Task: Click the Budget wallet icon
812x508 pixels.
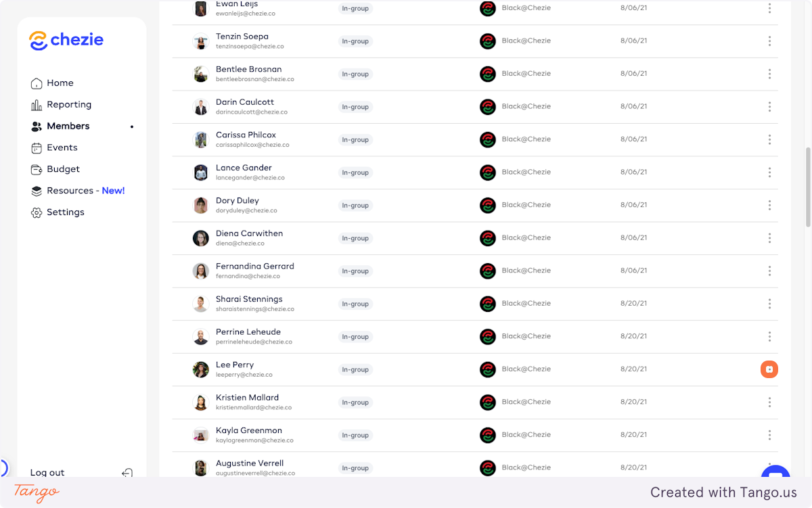Action: (37, 169)
